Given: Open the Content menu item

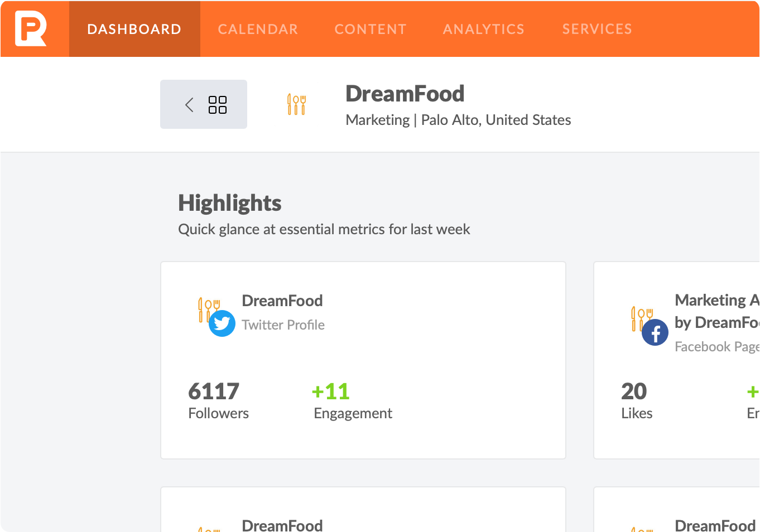Looking at the screenshot, I should click(370, 28).
